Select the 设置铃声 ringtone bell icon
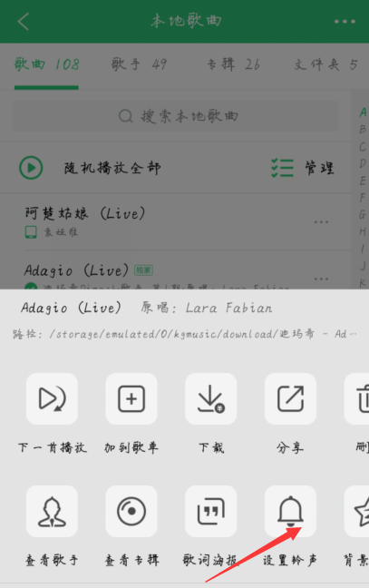Viewport: 369px width, 588px height. [290, 511]
